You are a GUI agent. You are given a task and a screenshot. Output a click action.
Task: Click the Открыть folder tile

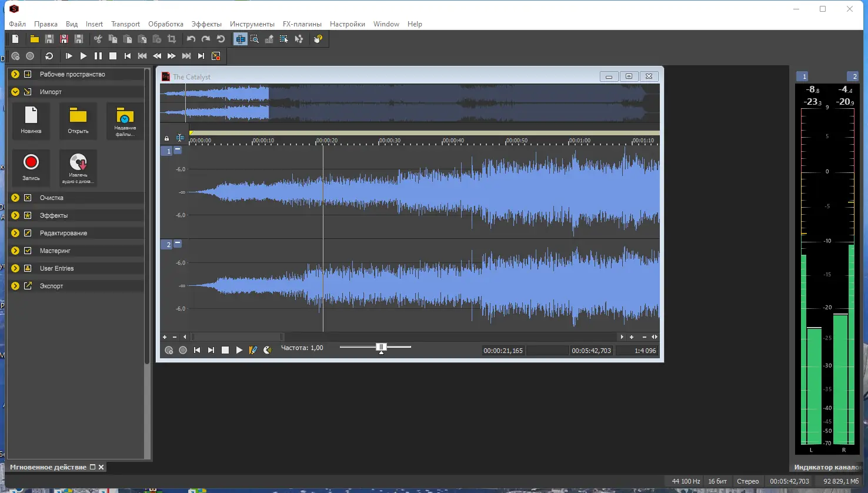[x=78, y=121]
